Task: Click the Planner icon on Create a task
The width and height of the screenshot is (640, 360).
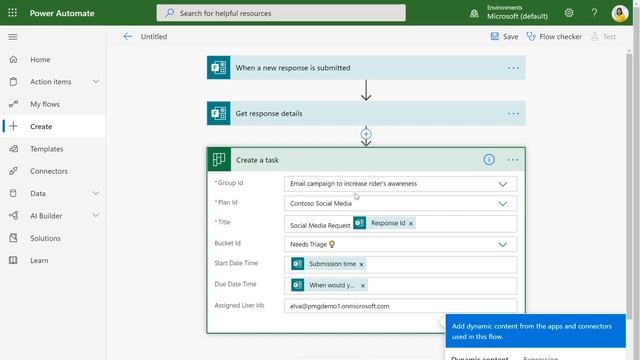Action: point(219,160)
